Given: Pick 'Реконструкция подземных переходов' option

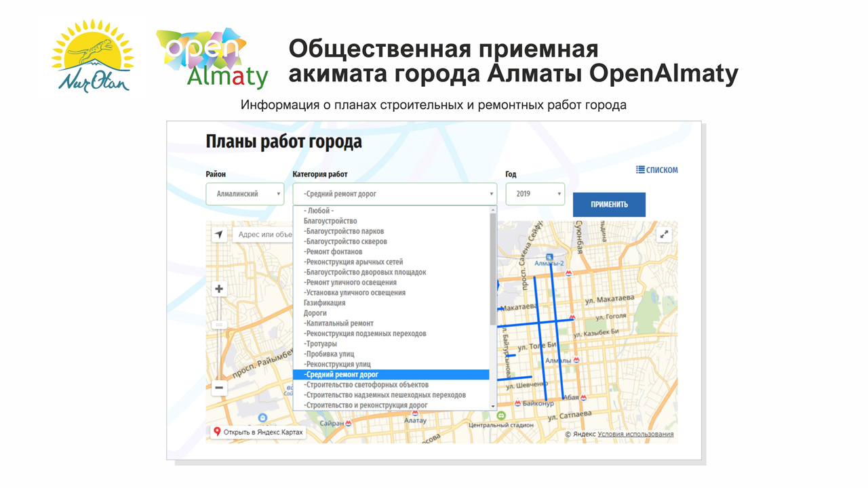Looking at the screenshot, I should 391,333.
